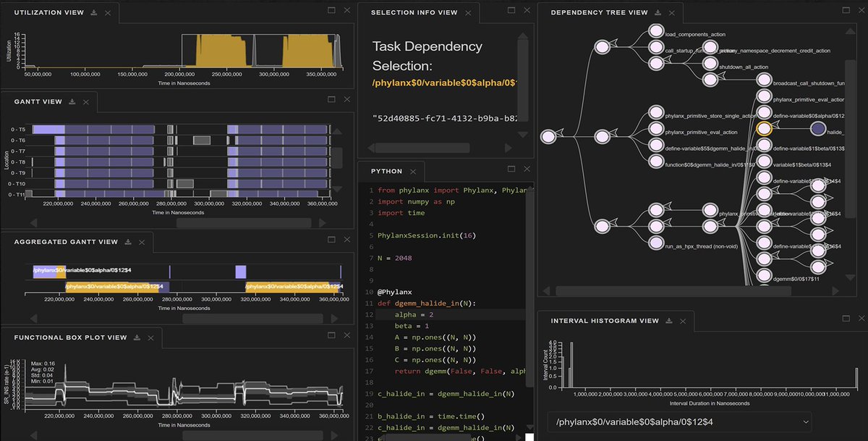Close the Utilization View tab

(108, 13)
